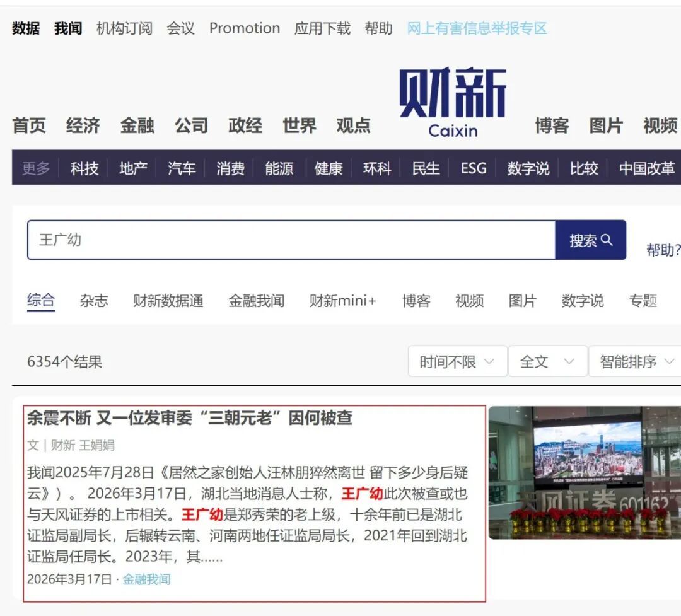Open the 应用下载 link
Screen dimensions: 681x616
click(322, 28)
